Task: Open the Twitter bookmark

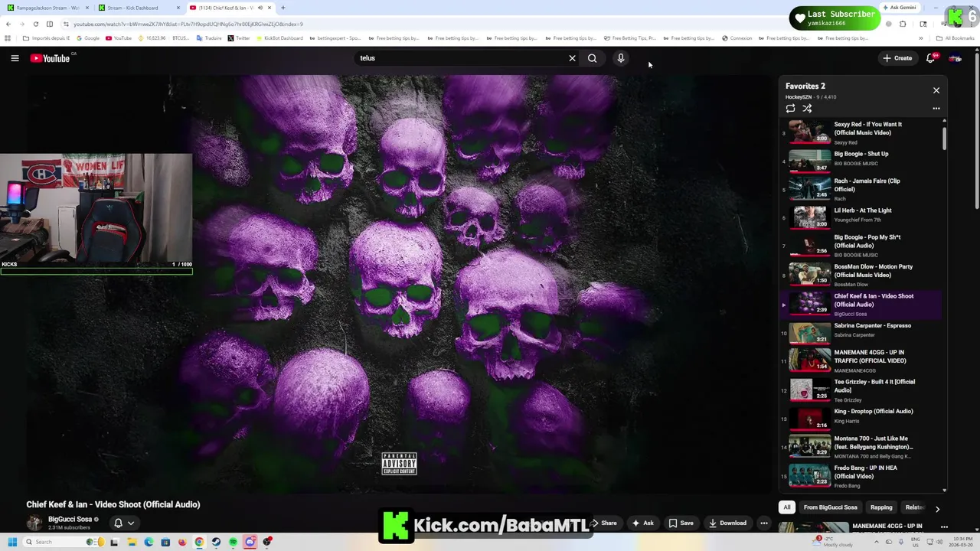Action: tap(239, 38)
